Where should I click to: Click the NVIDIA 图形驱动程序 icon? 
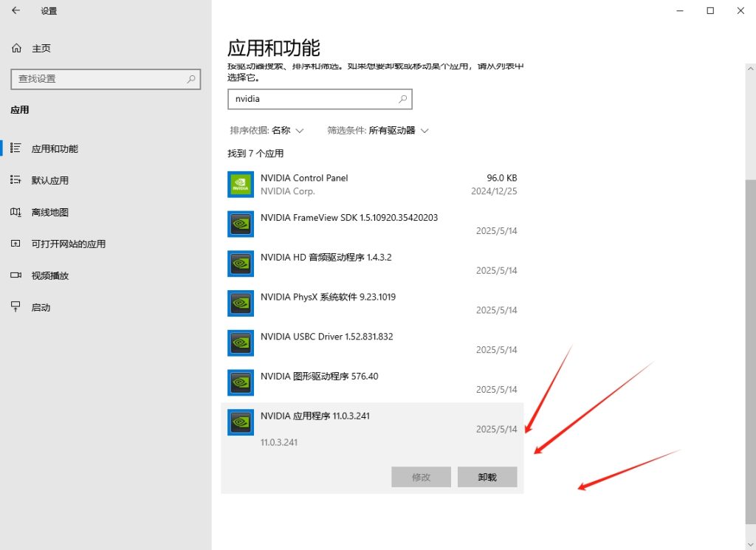[x=241, y=382]
